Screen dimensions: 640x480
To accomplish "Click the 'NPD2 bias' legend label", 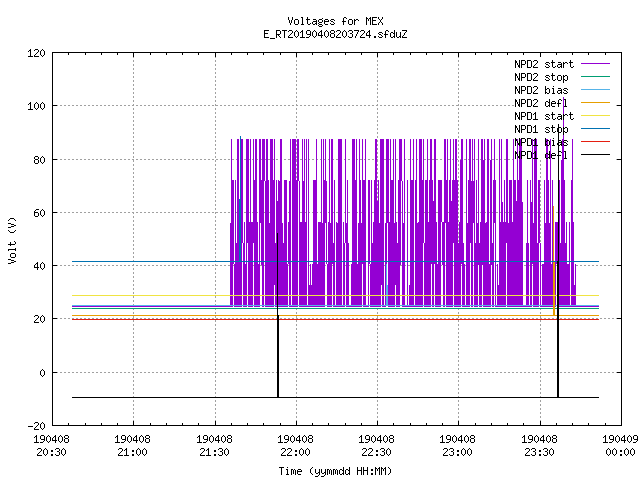I will point(541,90).
